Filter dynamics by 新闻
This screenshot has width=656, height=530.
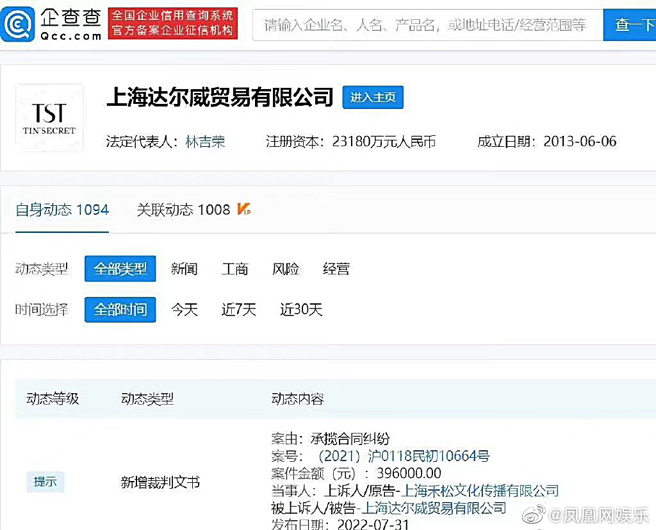click(184, 269)
